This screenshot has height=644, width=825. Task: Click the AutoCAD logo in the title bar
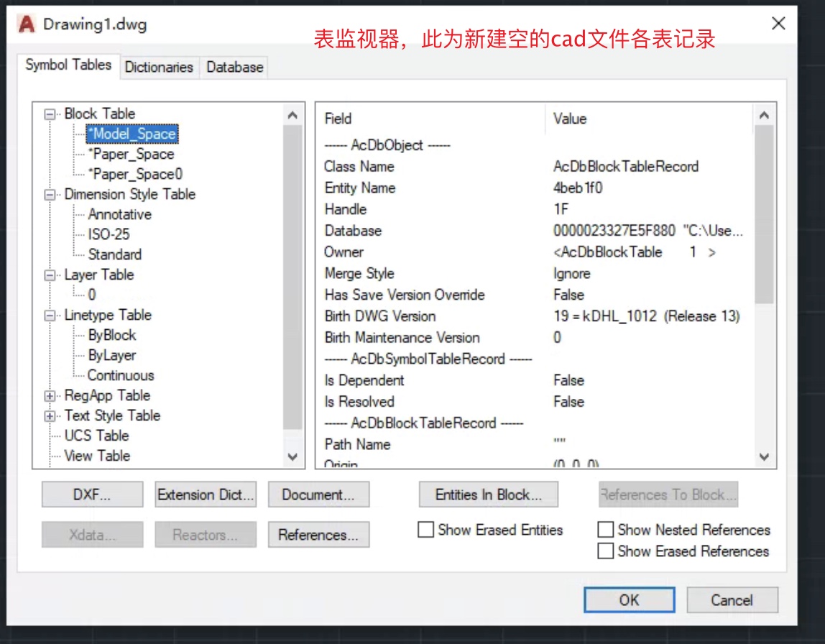click(x=26, y=24)
